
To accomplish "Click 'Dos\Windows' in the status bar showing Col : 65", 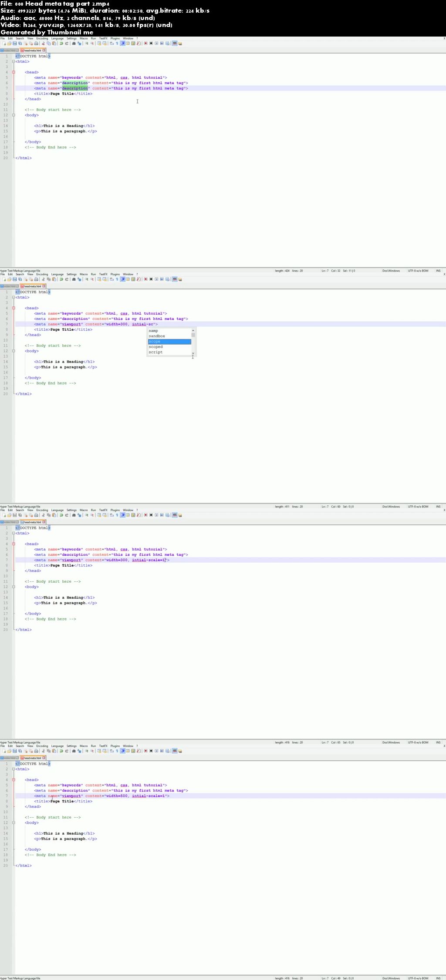I will (391, 742).
